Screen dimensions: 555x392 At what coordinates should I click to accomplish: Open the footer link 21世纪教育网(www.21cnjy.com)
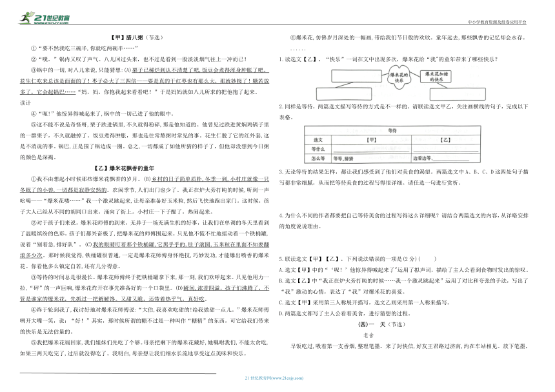[274, 378]
